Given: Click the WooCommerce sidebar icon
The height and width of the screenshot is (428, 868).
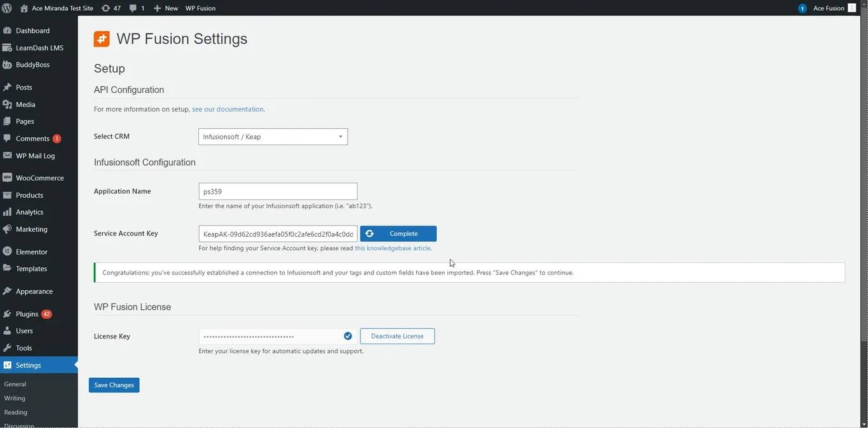Looking at the screenshot, I should tap(7, 178).
